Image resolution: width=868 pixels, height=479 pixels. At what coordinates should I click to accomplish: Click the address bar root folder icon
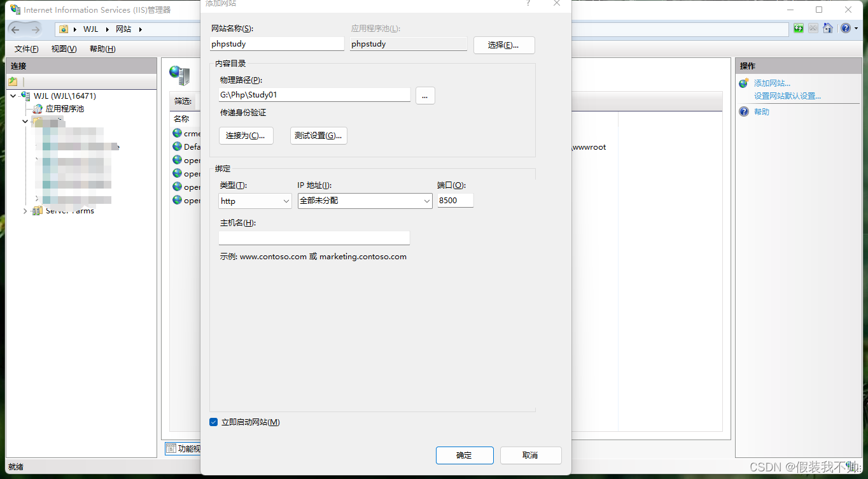click(x=64, y=29)
